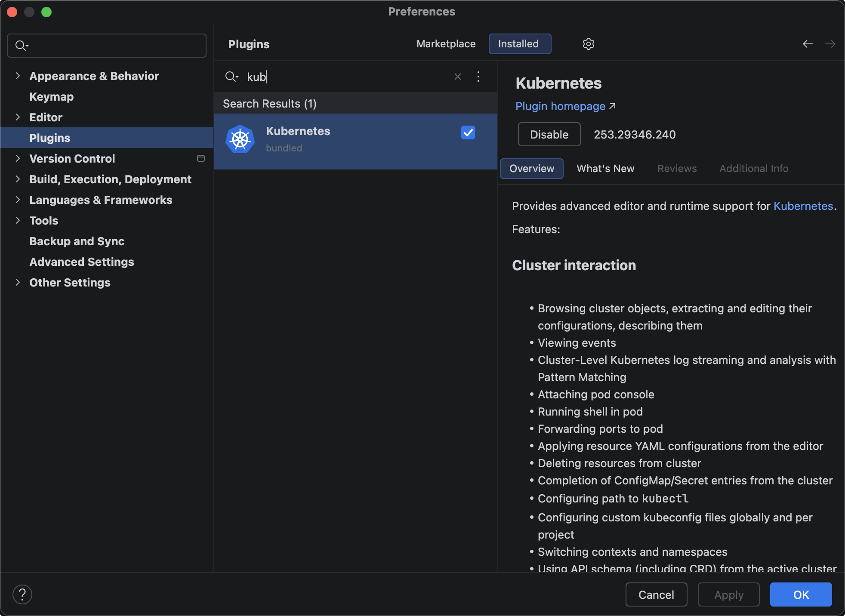
Task: Expand Build, Execution, Deployment section
Action: tap(18, 179)
